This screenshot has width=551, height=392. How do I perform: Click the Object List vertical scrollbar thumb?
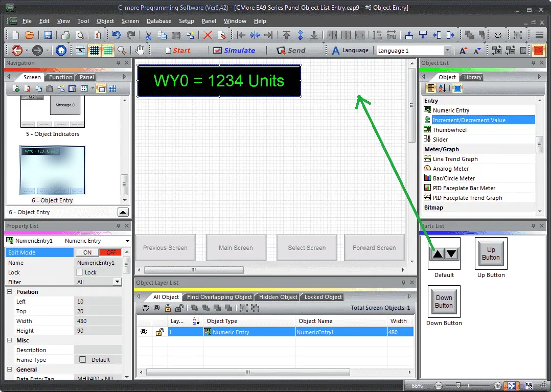(539, 145)
